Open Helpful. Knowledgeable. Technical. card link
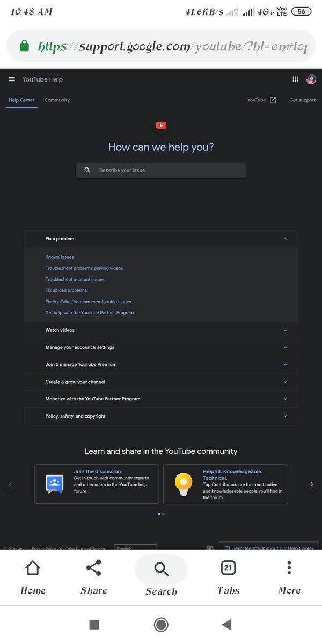This screenshot has width=322, height=644. 232,474
